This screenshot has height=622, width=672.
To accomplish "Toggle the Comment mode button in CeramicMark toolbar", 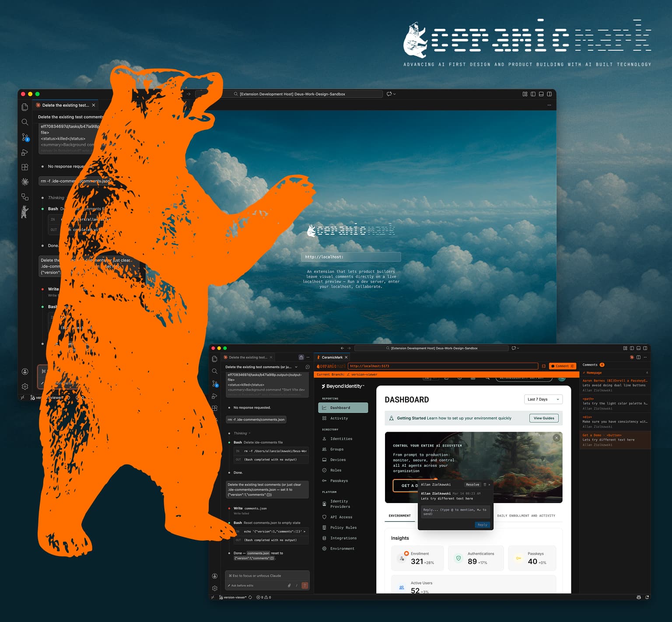I will coord(562,366).
